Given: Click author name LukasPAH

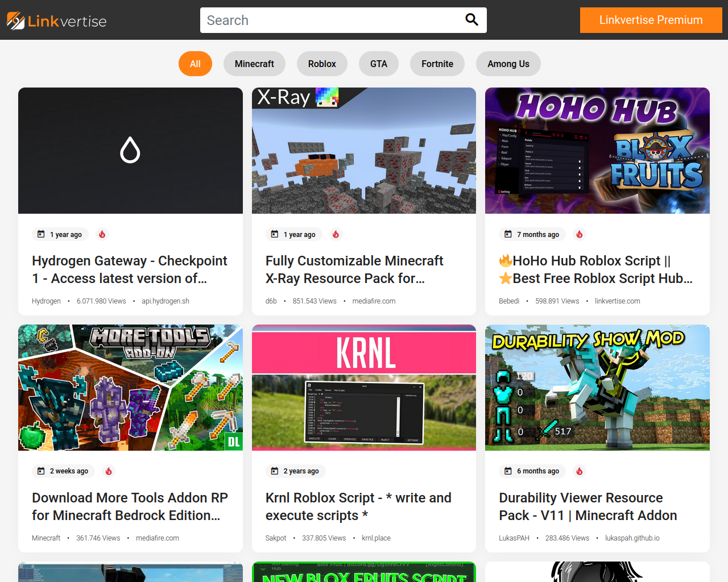Looking at the screenshot, I should click(514, 538).
